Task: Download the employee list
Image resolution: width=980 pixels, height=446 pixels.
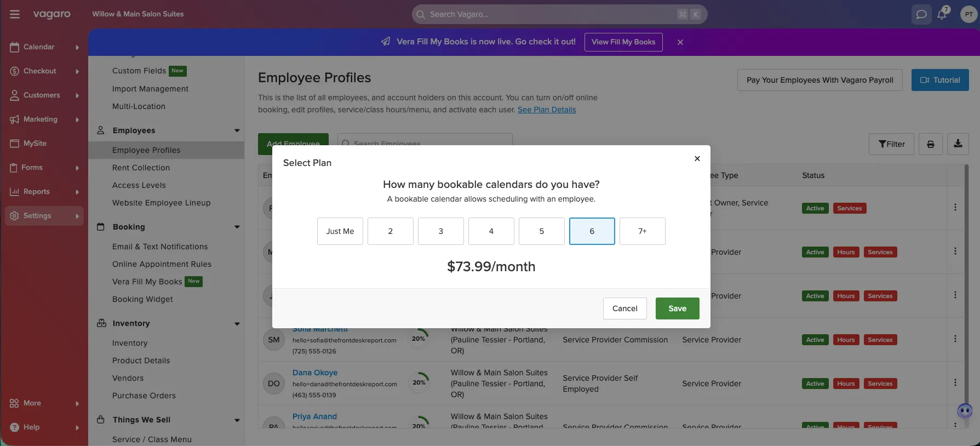Action: tap(958, 144)
